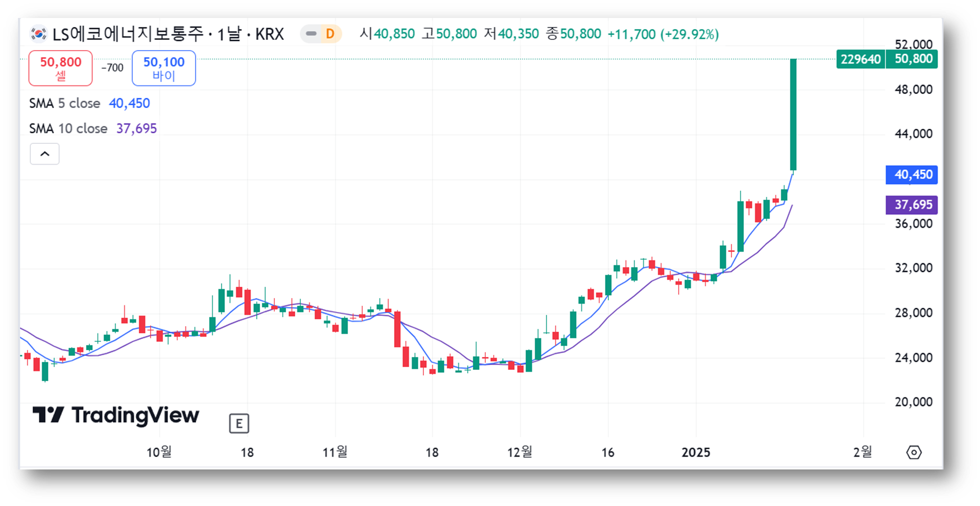Click the 50,100 buy button
980x506 pixels.
tap(164, 68)
